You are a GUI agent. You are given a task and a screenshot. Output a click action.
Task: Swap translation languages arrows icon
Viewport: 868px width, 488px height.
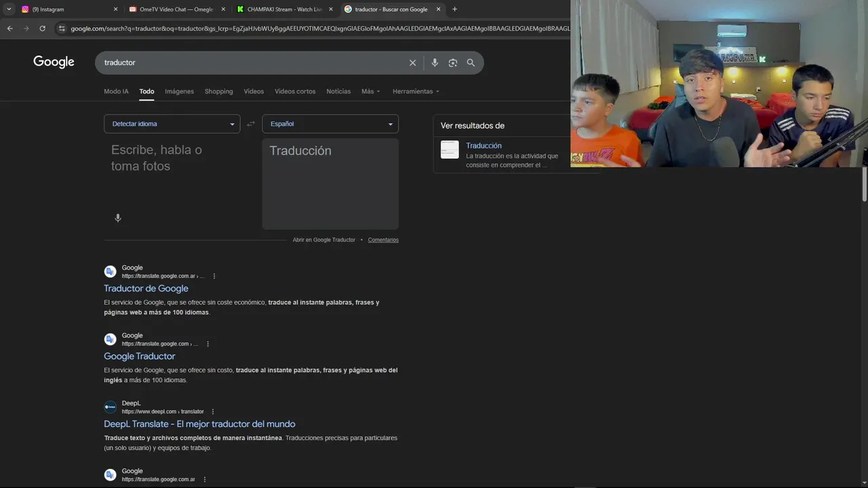pyautogui.click(x=251, y=123)
